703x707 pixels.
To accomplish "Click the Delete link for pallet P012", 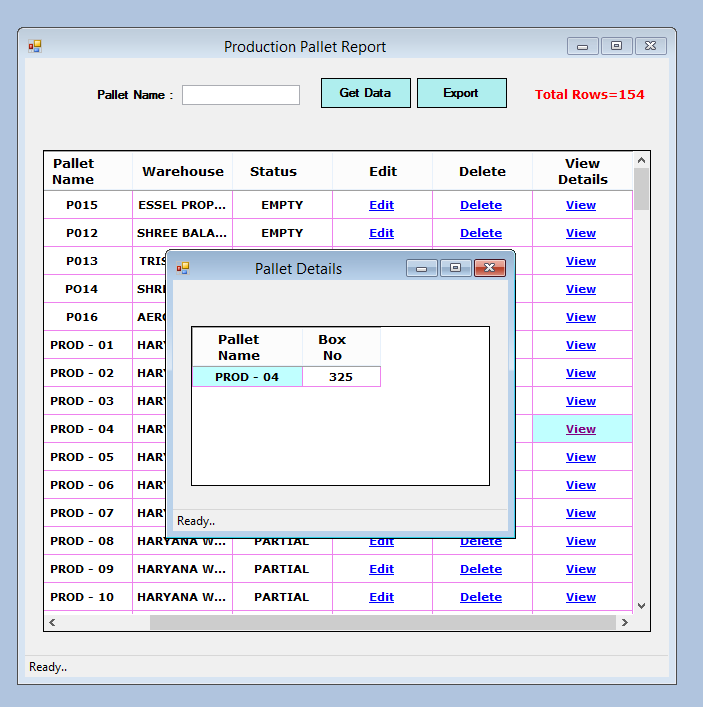I will click(481, 233).
